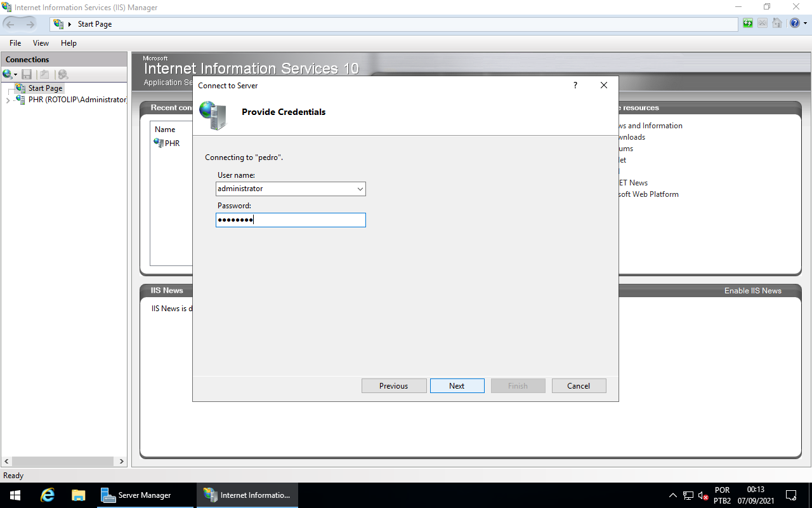Image resolution: width=812 pixels, height=508 pixels.
Task: Click the Enable IIS News link
Action: pos(753,290)
